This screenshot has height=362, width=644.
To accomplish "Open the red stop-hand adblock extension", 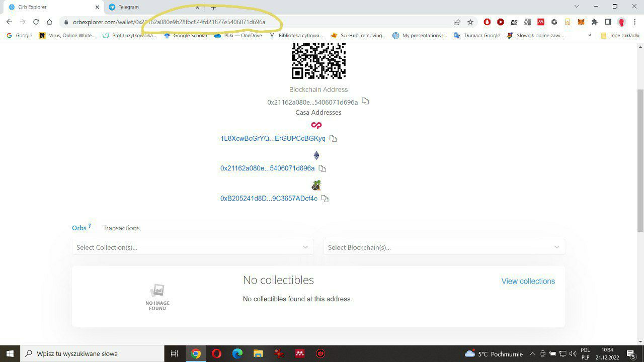I will point(487,22).
